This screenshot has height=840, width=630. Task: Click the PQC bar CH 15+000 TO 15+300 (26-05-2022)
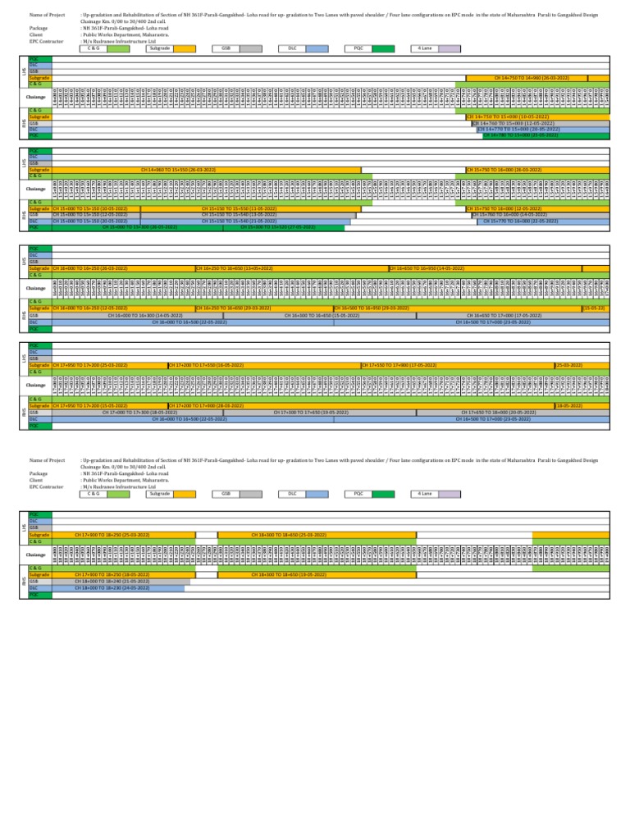137,227
